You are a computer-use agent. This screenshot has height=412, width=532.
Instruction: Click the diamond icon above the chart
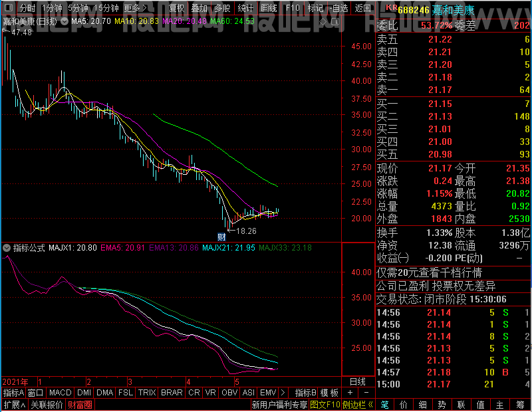coord(323,22)
